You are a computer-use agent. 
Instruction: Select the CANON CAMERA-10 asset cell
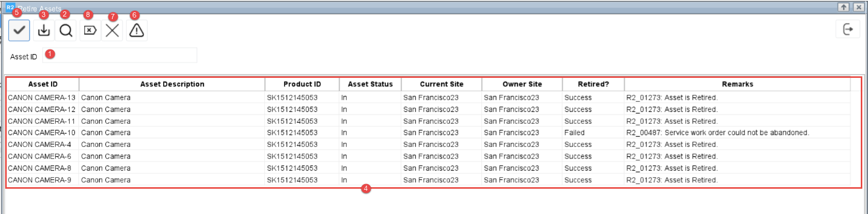click(42, 133)
